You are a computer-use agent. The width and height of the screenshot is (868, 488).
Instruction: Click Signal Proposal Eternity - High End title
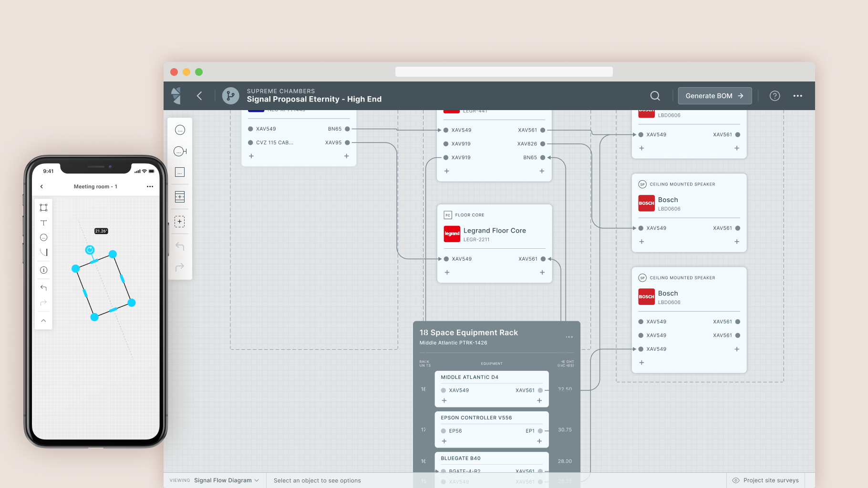tap(314, 99)
